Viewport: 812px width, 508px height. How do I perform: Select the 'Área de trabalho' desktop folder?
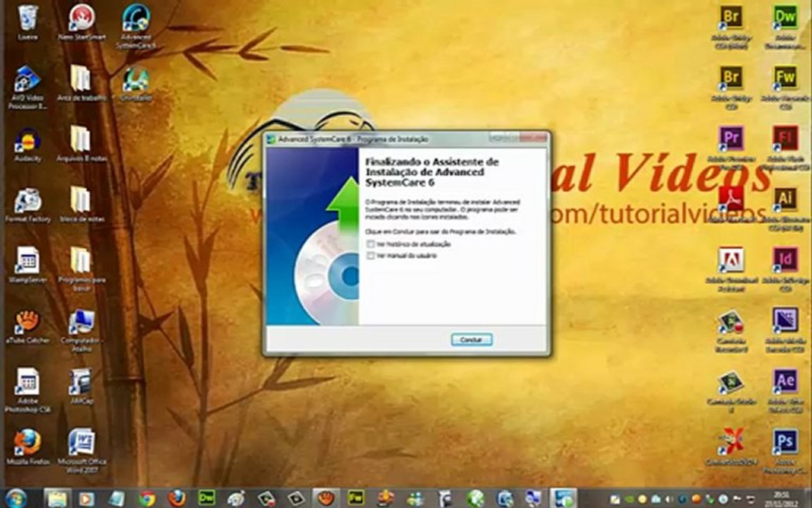81,83
